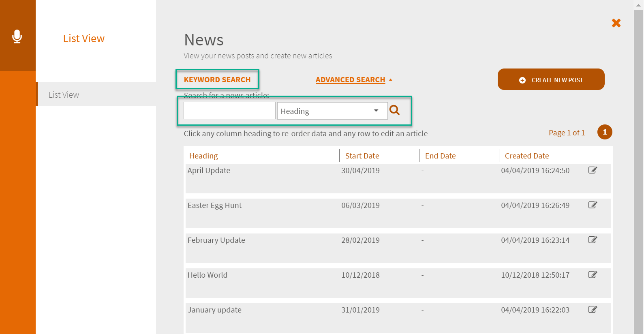Click start date 10/12/2018
Image resolution: width=644 pixels, height=334 pixels.
click(360, 275)
